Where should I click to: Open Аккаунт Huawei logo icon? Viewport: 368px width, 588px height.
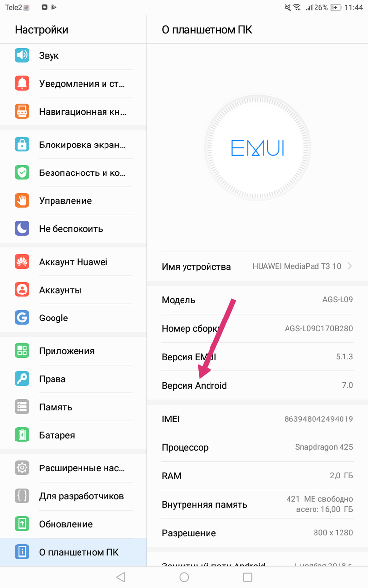(22, 262)
